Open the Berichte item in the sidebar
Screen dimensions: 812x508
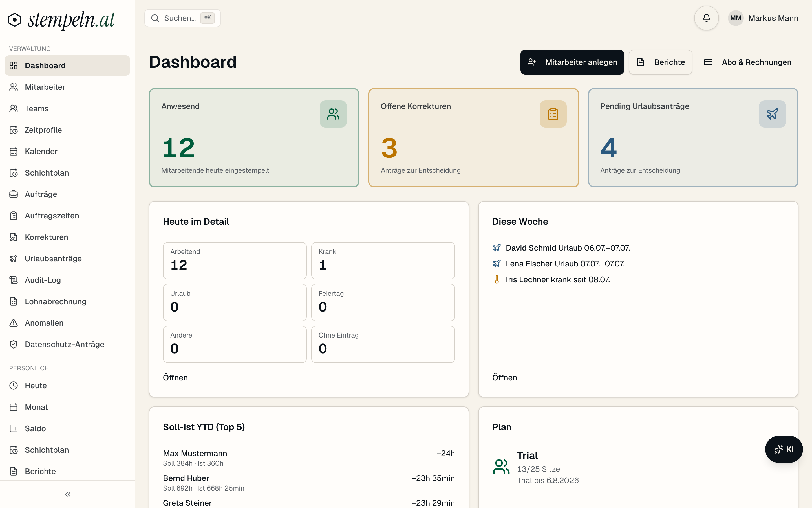tap(67, 471)
